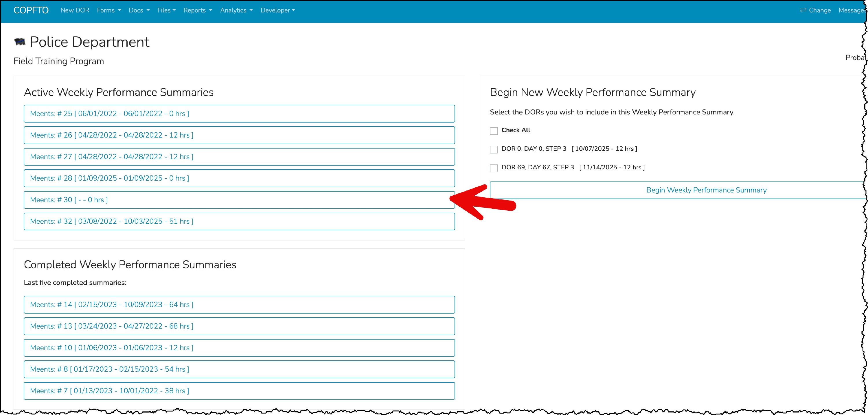This screenshot has height=415, width=868.
Task: Open the Analytics dropdown menu
Action: tap(236, 10)
